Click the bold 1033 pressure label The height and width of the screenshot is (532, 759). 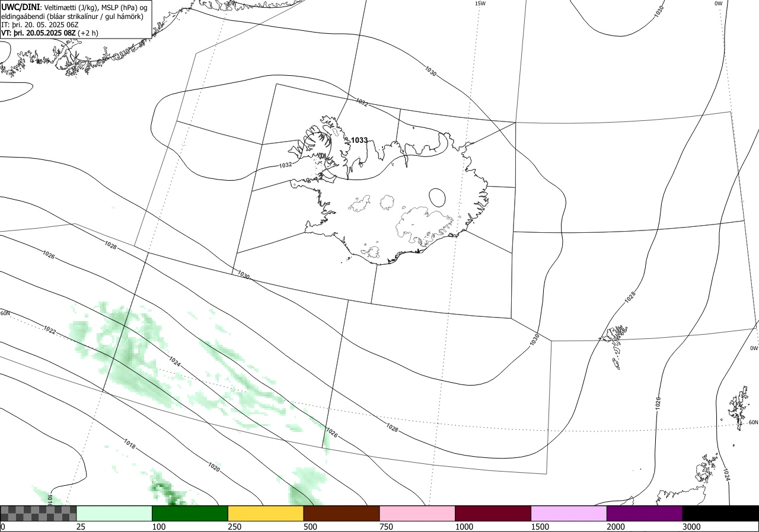(359, 140)
